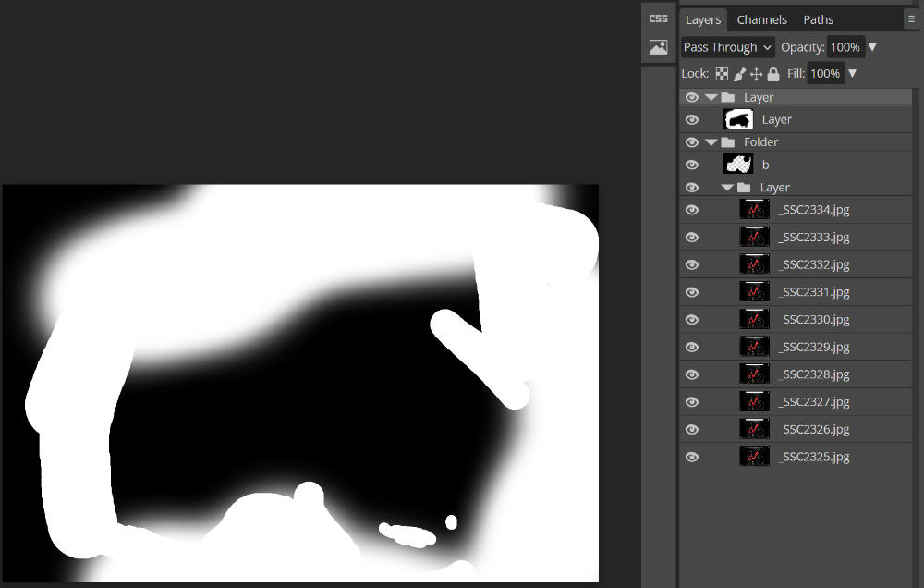Select the layer named b
Screen dimensions: 924x588
(765, 165)
